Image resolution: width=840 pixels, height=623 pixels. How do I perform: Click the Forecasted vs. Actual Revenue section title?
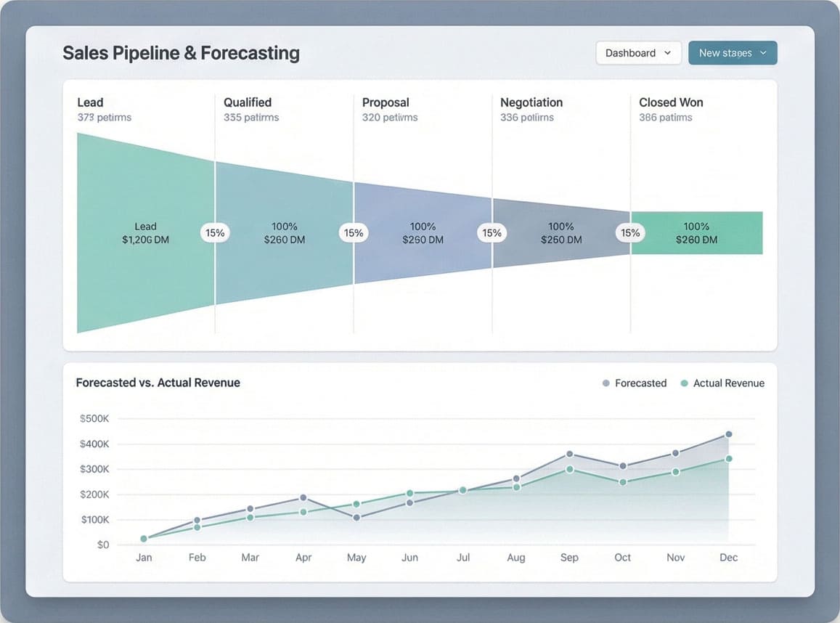tap(158, 383)
